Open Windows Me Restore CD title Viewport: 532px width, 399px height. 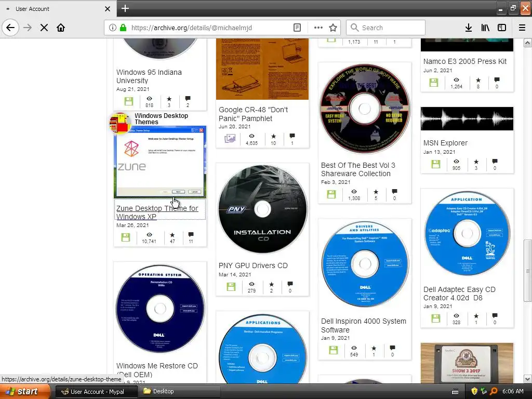(x=157, y=370)
